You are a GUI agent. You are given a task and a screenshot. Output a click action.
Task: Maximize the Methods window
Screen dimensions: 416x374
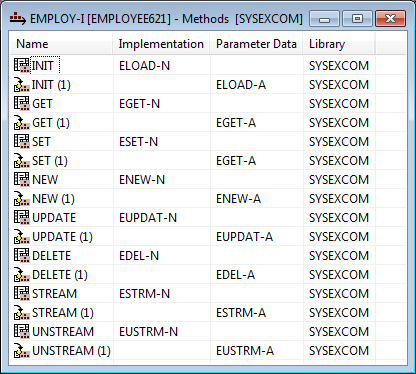click(357, 19)
